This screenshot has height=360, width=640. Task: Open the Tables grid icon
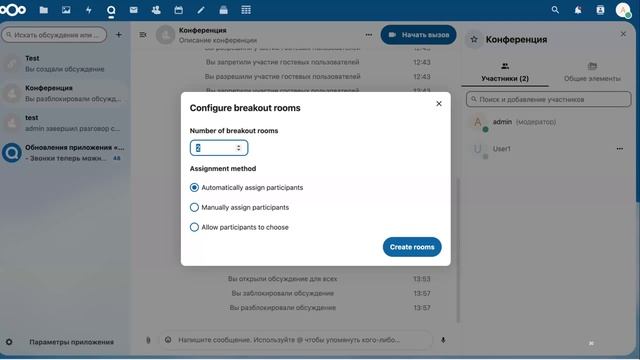[246, 10]
